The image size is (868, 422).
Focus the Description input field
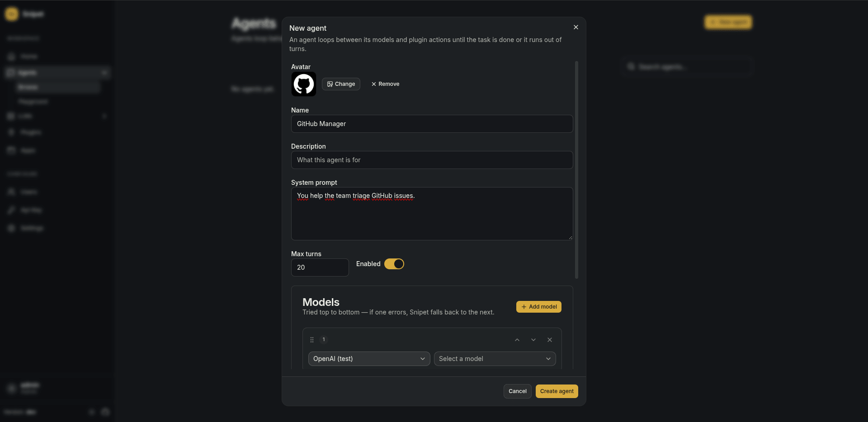pyautogui.click(x=432, y=160)
